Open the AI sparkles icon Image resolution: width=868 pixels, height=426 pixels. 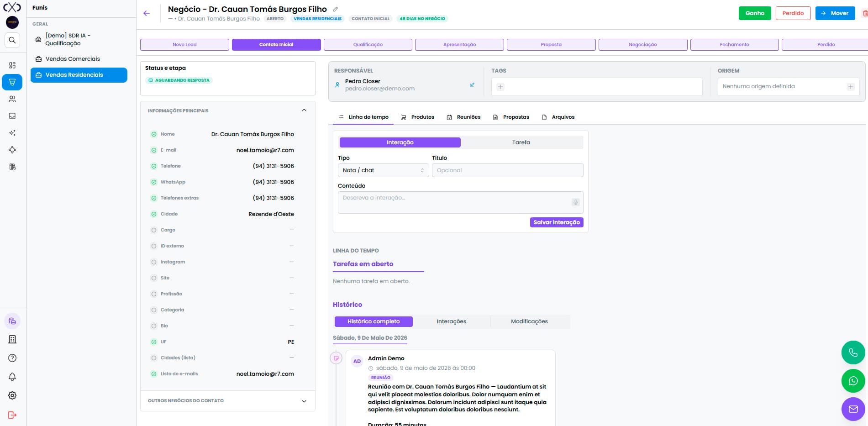click(x=12, y=133)
